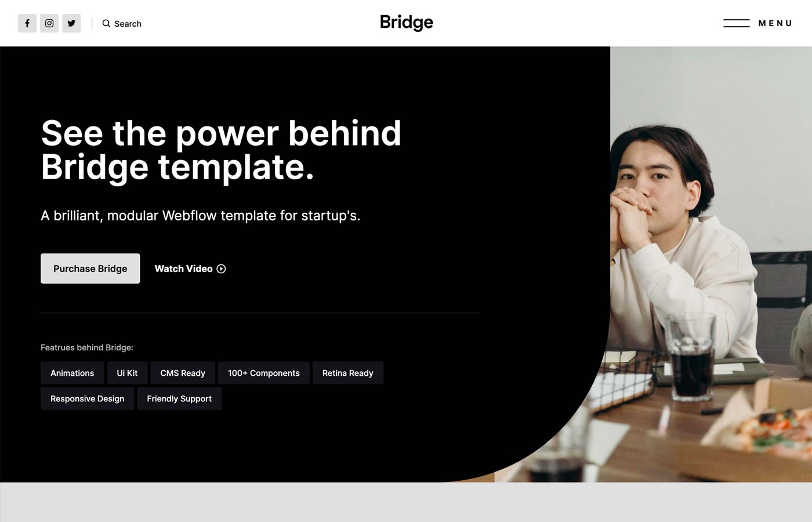Open the Instagram social icon
The image size is (812, 522).
(49, 23)
